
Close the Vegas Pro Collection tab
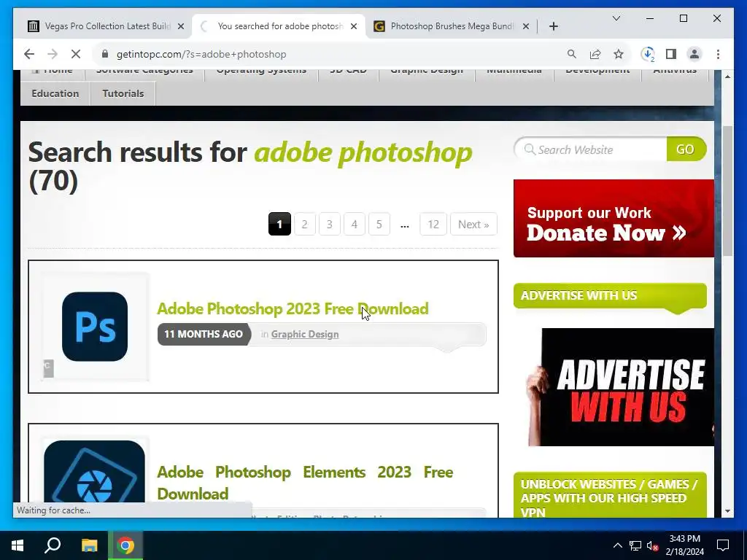181,26
